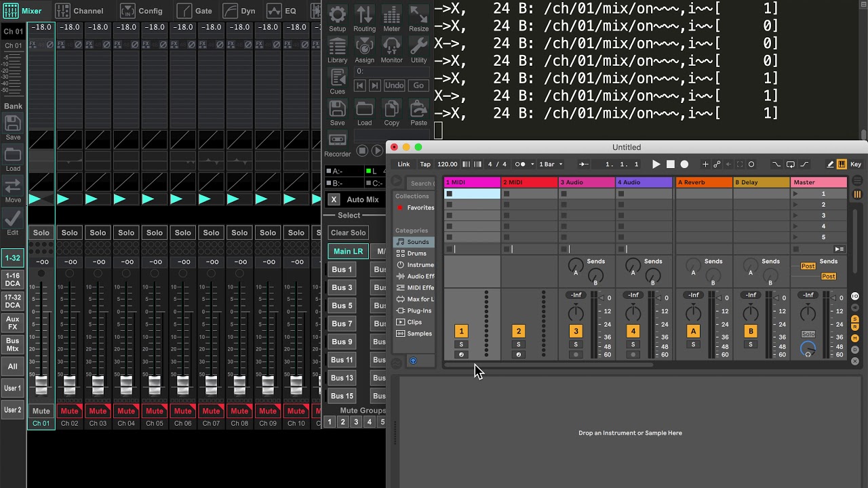The width and height of the screenshot is (868, 488).
Task: Open the Library icon
Action: click(x=337, y=50)
